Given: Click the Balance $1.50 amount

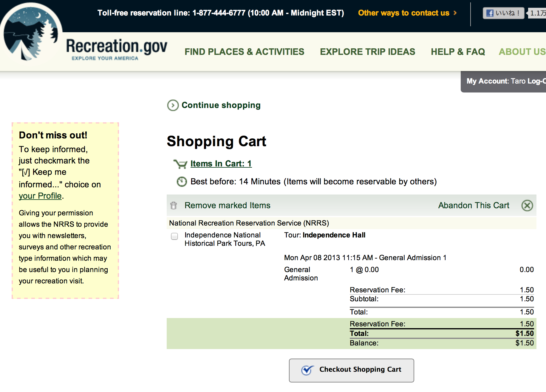Looking at the screenshot, I should (525, 343).
